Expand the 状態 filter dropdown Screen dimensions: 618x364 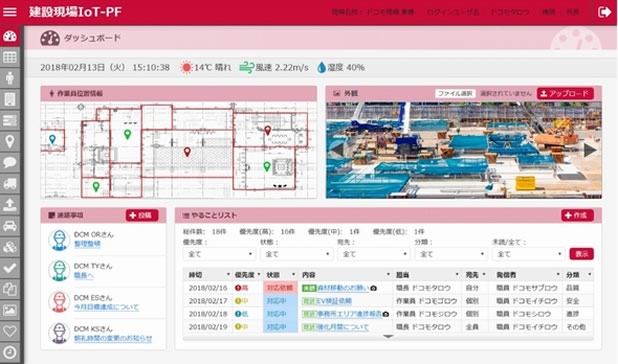click(296, 254)
